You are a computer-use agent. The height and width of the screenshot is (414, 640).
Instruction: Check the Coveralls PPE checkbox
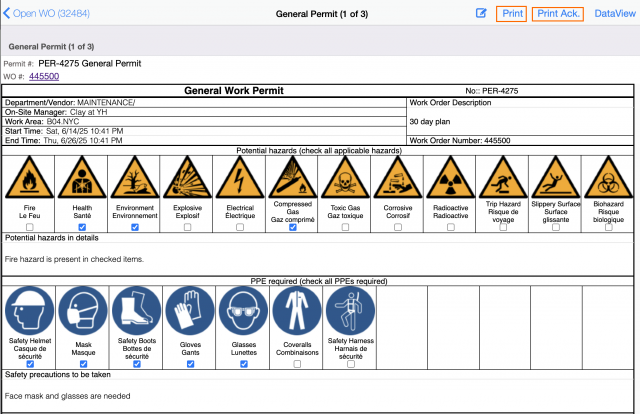click(x=297, y=364)
